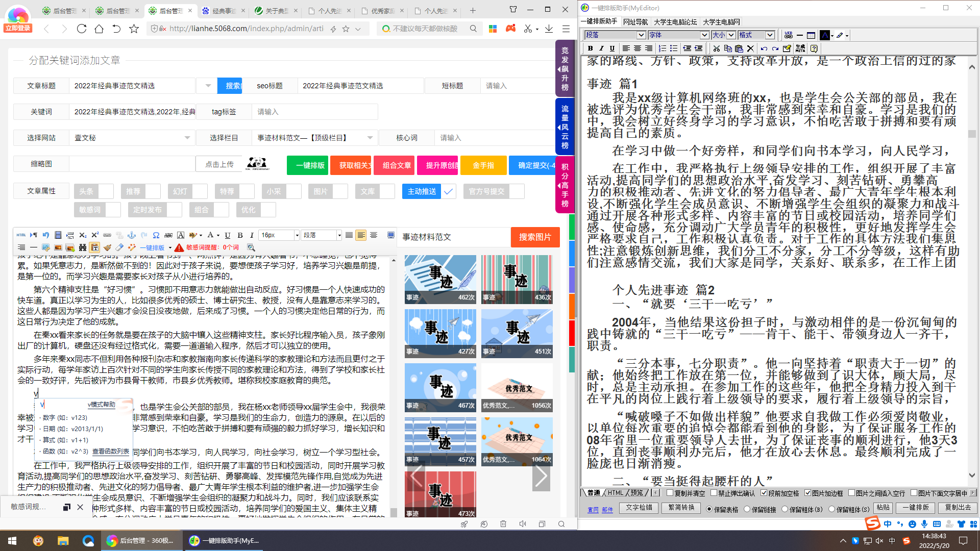Click the text highlight color in web editor
Image resolution: width=980 pixels, height=551 pixels.
point(193,235)
